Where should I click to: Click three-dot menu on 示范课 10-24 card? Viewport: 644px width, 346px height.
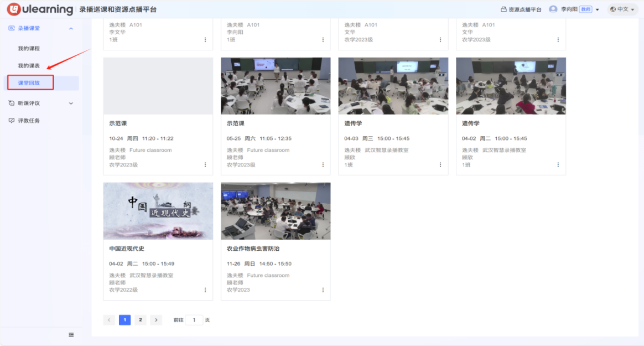205,165
